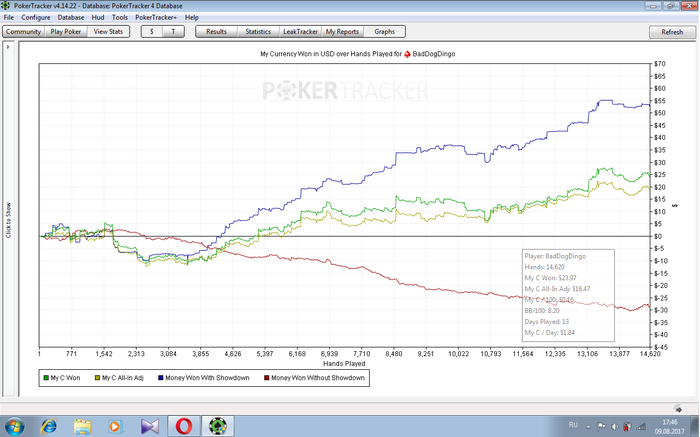Open the Configure menu
Image resolution: width=700 pixels, height=437 pixels.
[x=36, y=17]
